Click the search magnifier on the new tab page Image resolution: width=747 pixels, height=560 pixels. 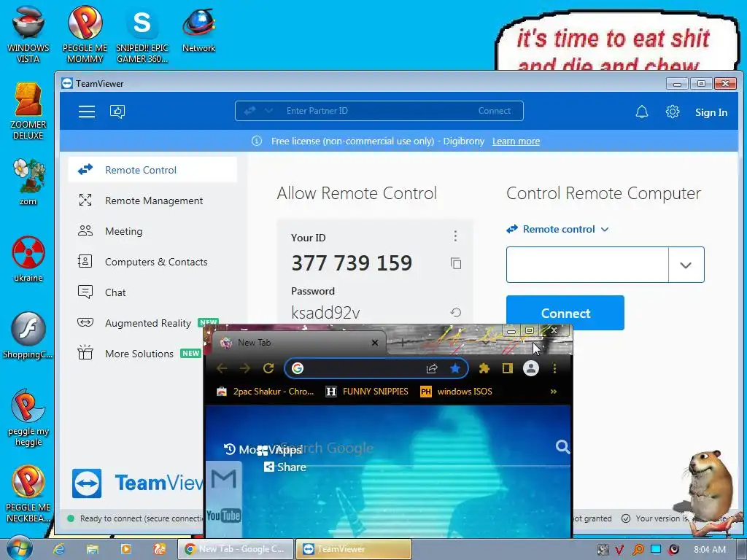(x=562, y=447)
